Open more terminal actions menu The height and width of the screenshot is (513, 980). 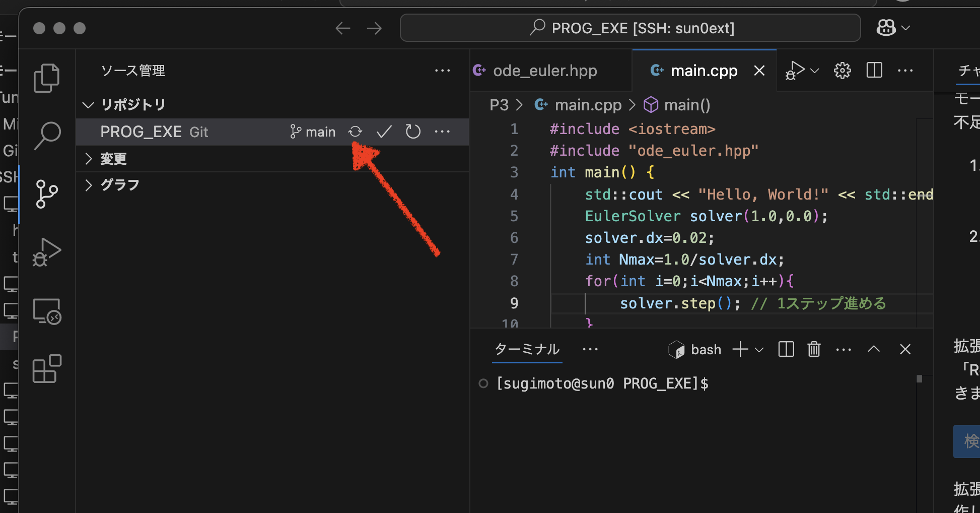click(844, 349)
